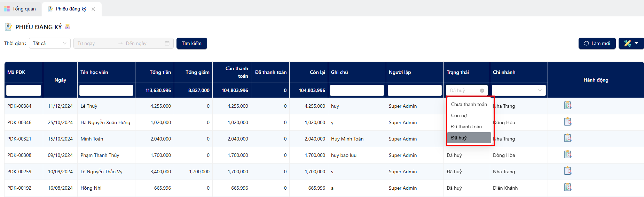Select Đã huỷ status option
The image size is (644, 197).
[x=469, y=138]
